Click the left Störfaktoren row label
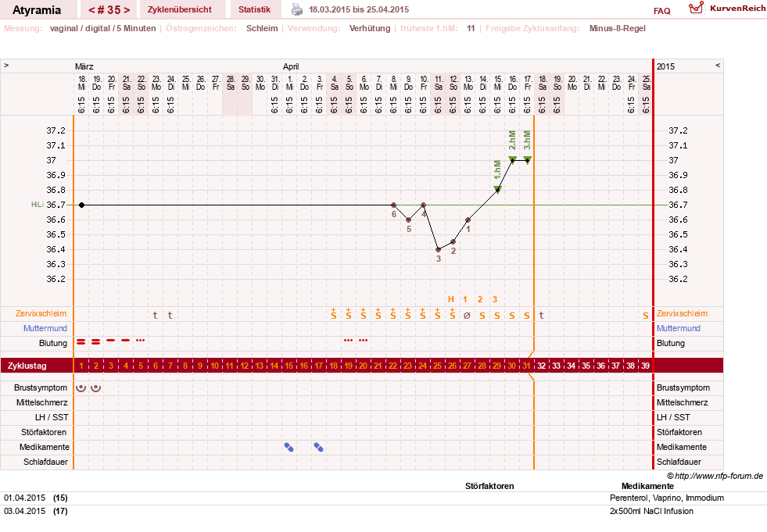The image size is (767, 532). 44,432
